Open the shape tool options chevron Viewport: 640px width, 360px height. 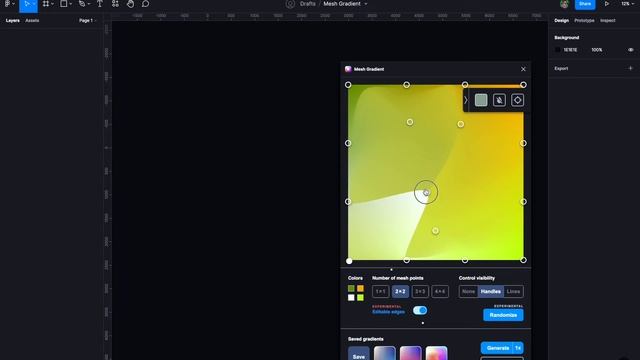[71, 4]
